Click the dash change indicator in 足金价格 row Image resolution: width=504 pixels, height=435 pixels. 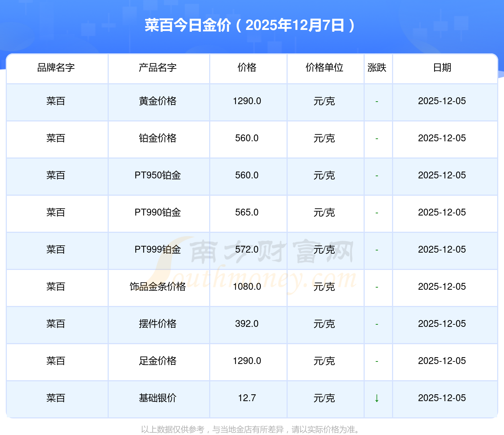coord(377,361)
